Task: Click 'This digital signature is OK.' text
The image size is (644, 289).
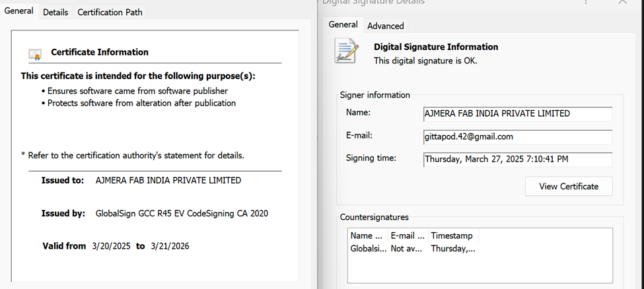Action: (x=425, y=61)
